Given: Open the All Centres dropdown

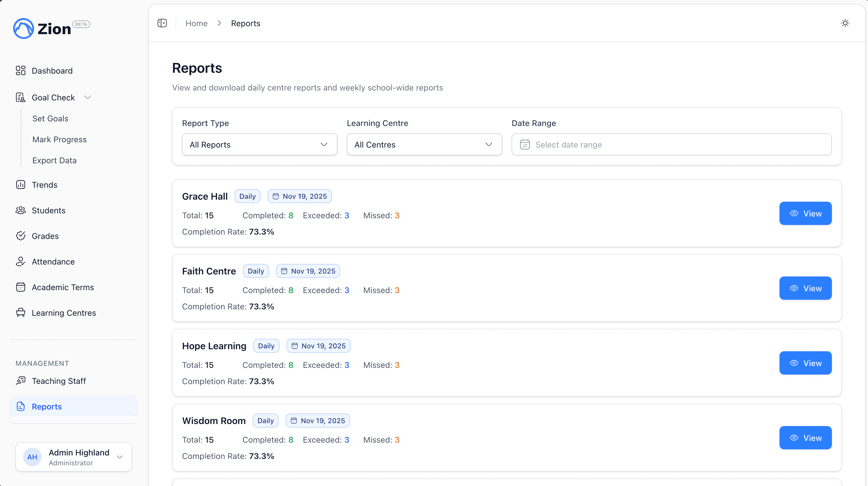Looking at the screenshot, I should (x=424, y=144).
